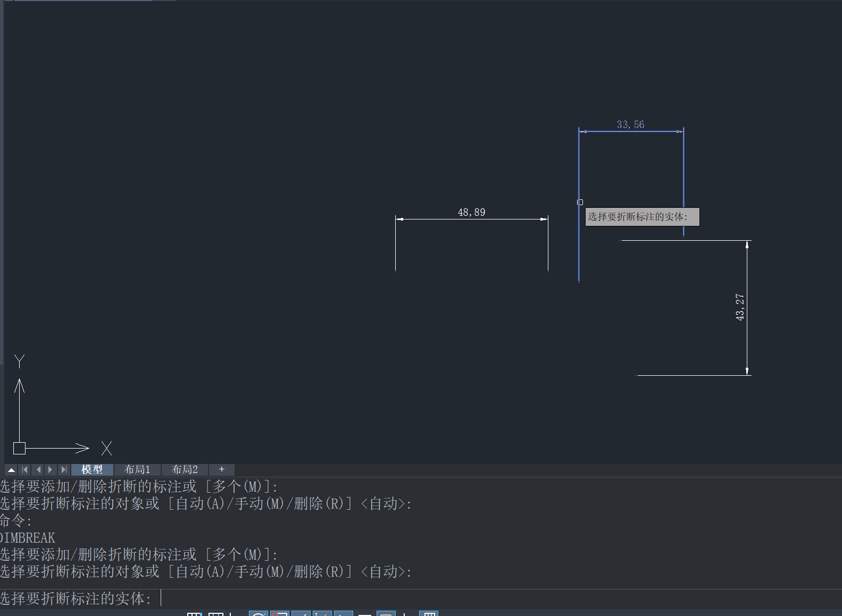Select the 48,89 dimension text

pyautogui.click(x=471, y=213)
